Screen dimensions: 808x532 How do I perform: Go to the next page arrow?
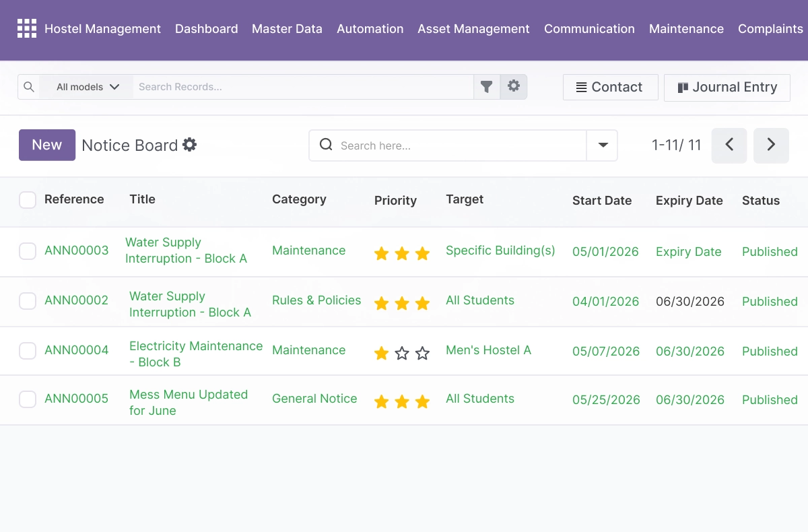click(x=771, y=145)
